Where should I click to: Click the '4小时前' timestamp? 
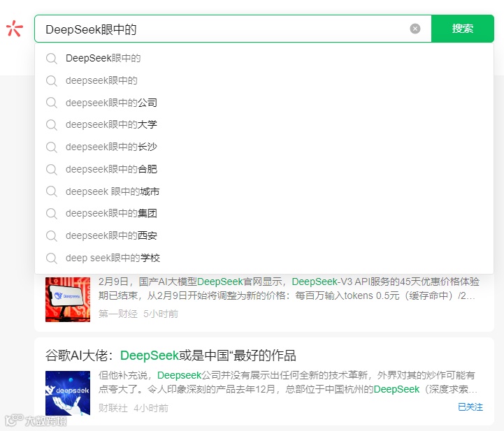pos(151,408)
